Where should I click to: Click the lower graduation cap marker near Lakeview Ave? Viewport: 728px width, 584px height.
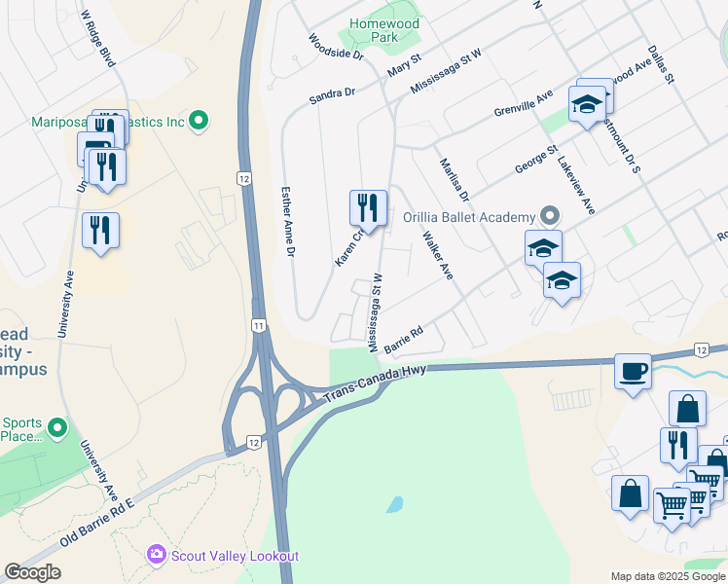tap(562, 280)
